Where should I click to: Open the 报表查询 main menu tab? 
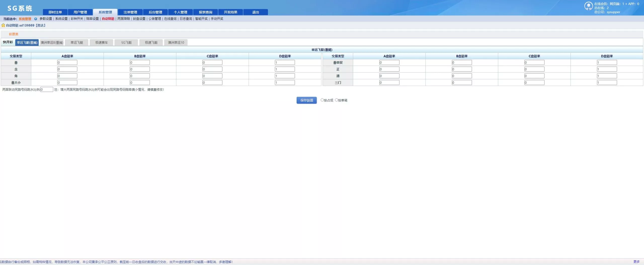205,12
